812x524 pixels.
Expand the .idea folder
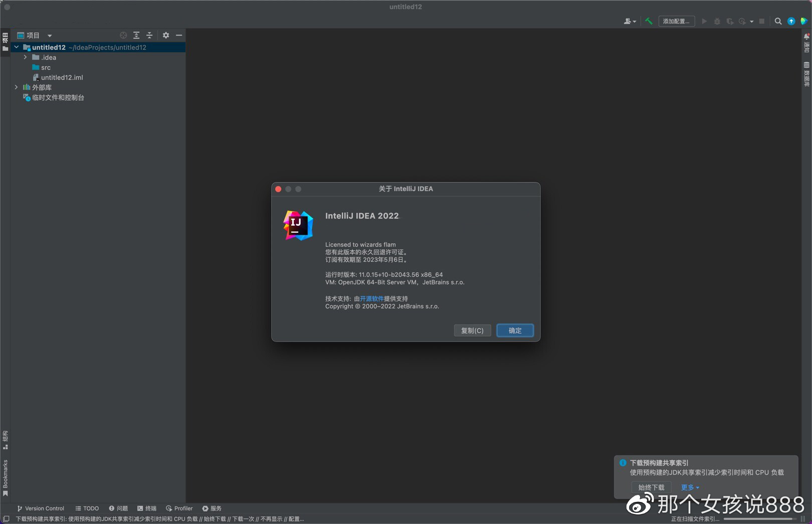[x=26, y=57]
